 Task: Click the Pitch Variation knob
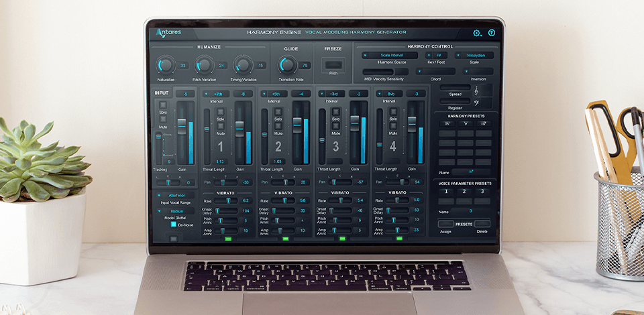(204, 65)
